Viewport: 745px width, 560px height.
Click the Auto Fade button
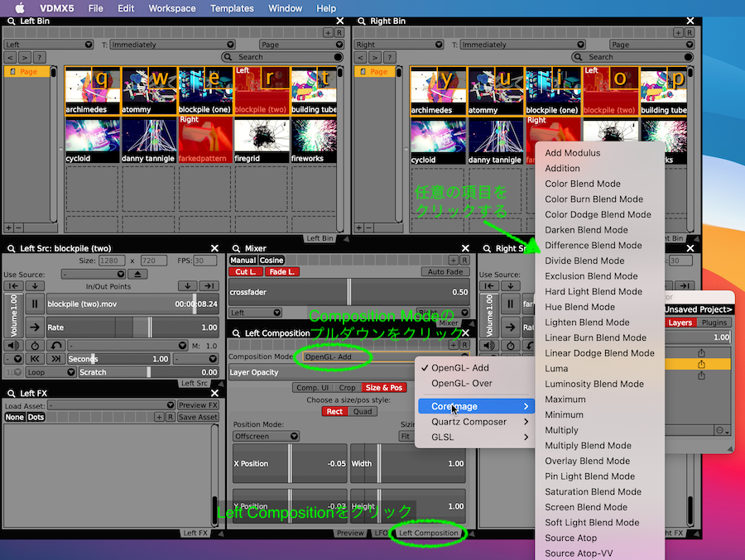[x=445, y=271]
